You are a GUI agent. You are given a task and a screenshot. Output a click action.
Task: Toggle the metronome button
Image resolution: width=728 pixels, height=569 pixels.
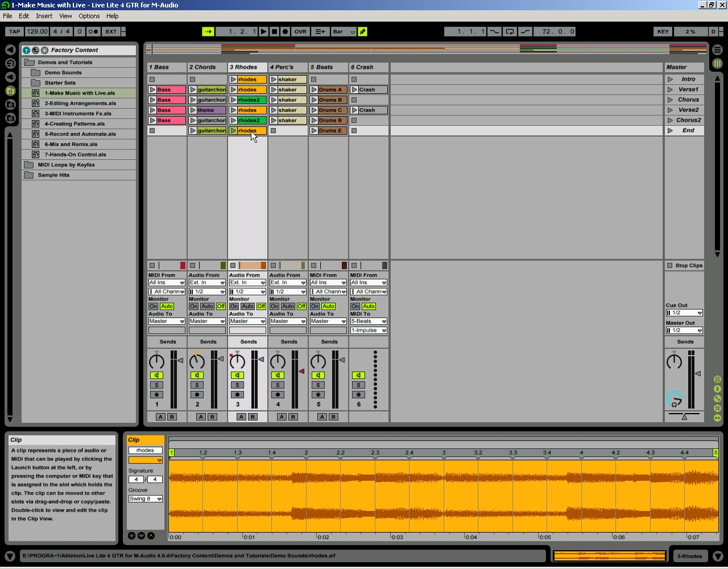pyautogui.click(x=94, y=32)
